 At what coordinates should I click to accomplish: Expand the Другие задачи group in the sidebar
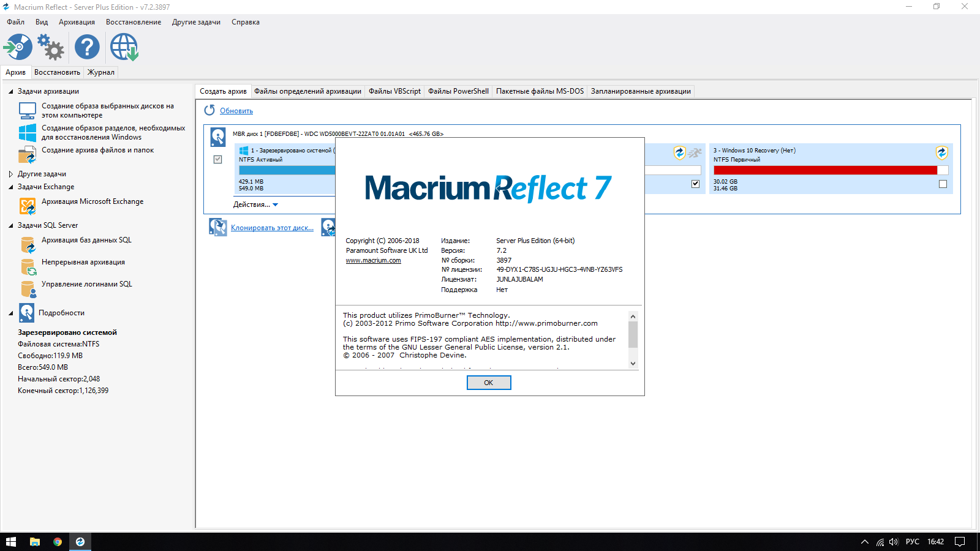pos(11,174)
